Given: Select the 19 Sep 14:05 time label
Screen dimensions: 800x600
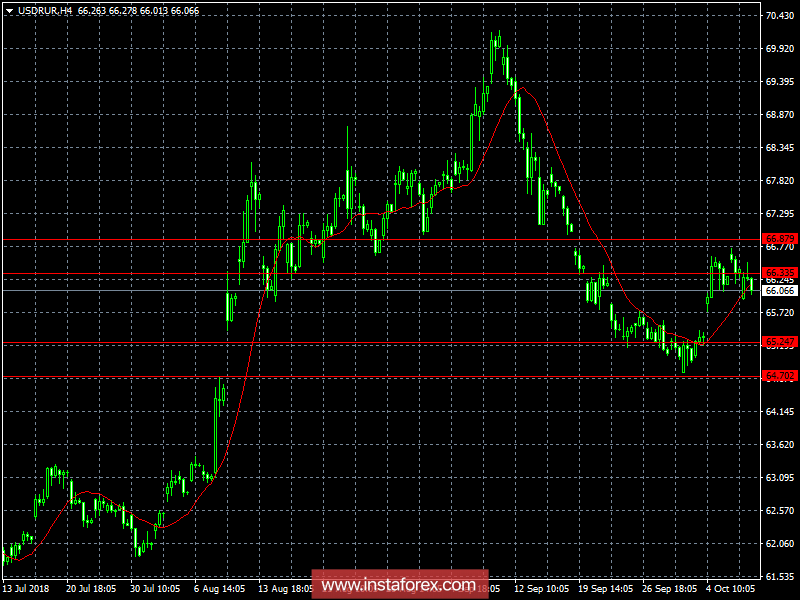Looking at the screenshot, I should point(606,588).
